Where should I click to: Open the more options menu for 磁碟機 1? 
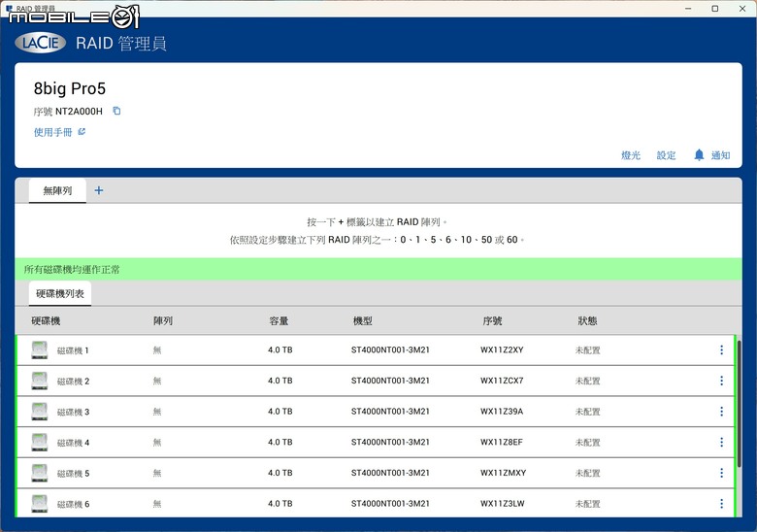[x=721, y=350]
